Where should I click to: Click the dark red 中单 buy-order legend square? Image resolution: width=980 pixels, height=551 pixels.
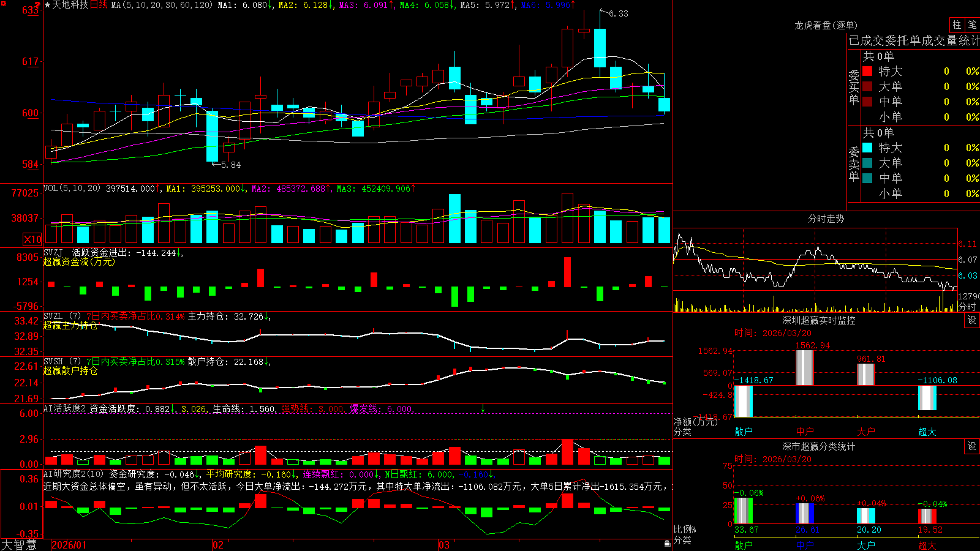[867, 101]
